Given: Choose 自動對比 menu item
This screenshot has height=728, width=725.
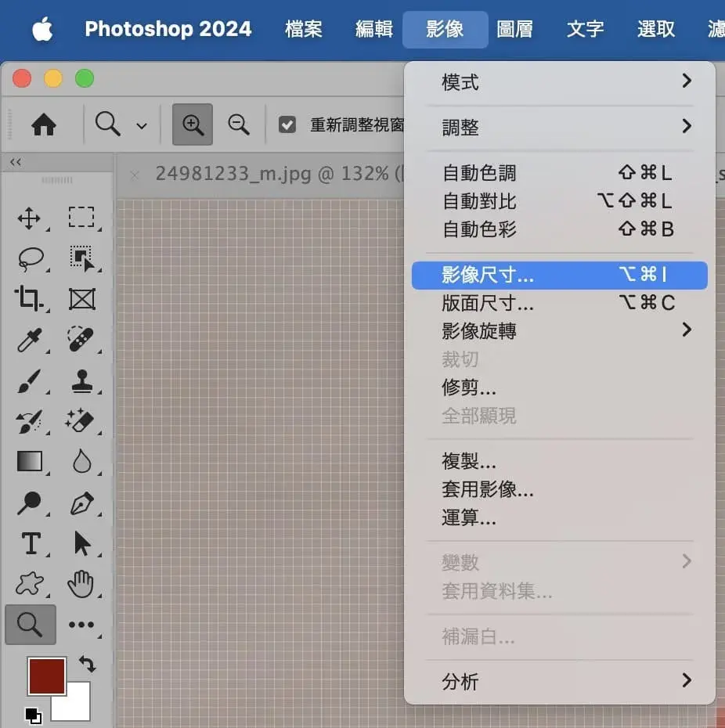Looking at the screenshot, I should tap(560, 201).
